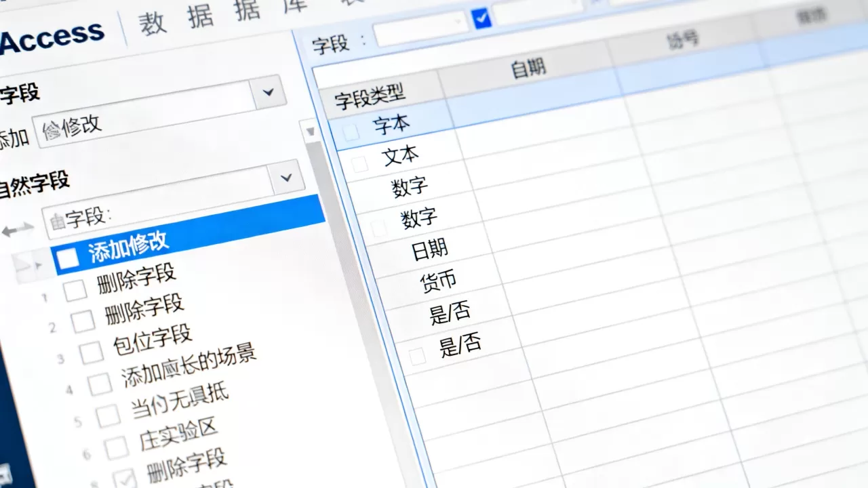Tick the checkbox beside the last 是/否 row
The height and width of the screenshot is (488, 868).
[x=417, y=356]
